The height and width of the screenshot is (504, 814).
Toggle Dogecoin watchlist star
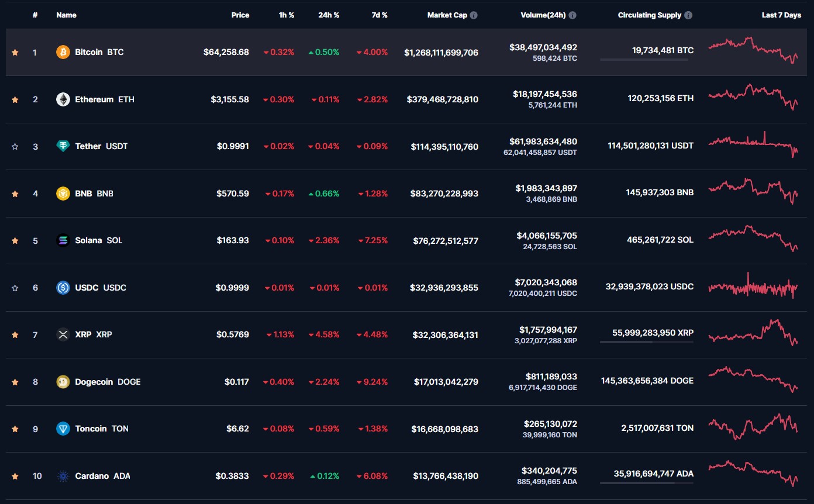[x=15, y=382]
